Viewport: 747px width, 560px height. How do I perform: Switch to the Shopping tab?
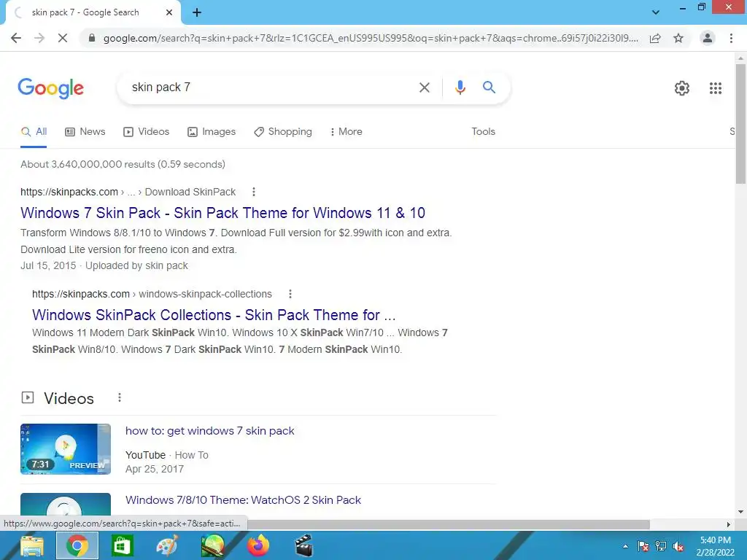coord(283,132)
